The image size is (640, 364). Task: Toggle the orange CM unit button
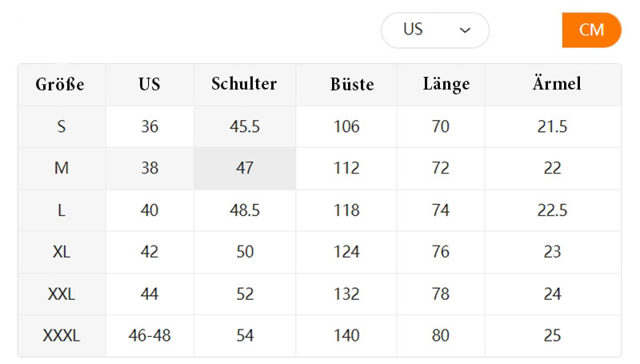pos(591,30)
